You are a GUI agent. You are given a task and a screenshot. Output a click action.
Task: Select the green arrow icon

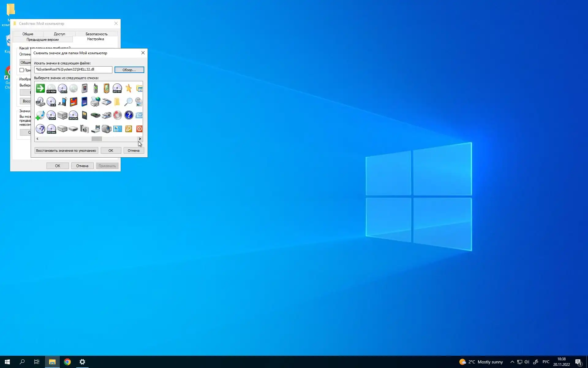40,88
